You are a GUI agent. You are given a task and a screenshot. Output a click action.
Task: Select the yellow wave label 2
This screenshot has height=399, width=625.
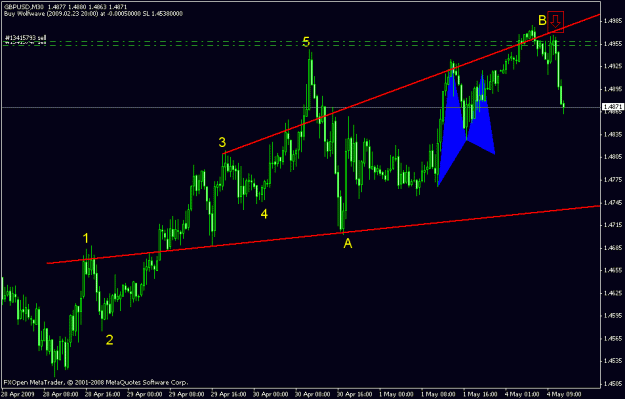pos(109,340)
